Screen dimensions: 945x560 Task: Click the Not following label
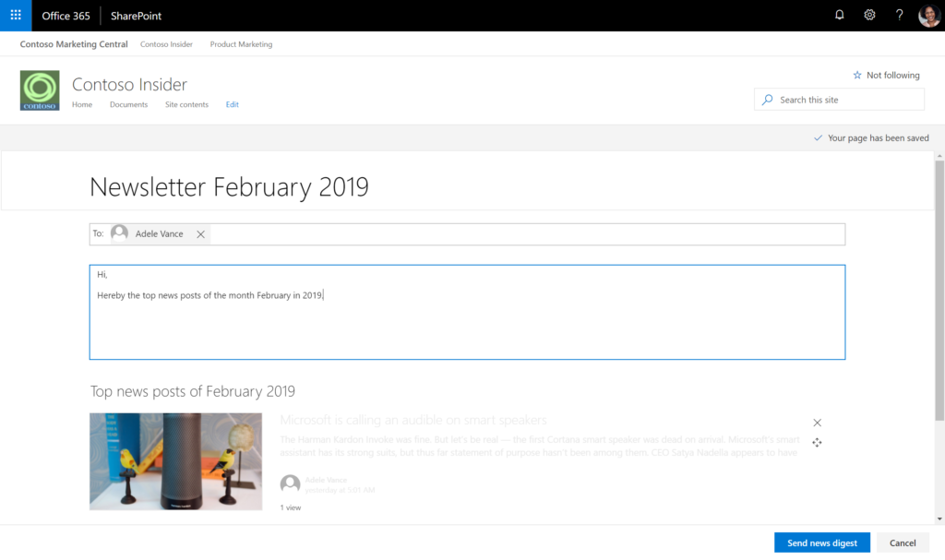[x=893, y=76]
